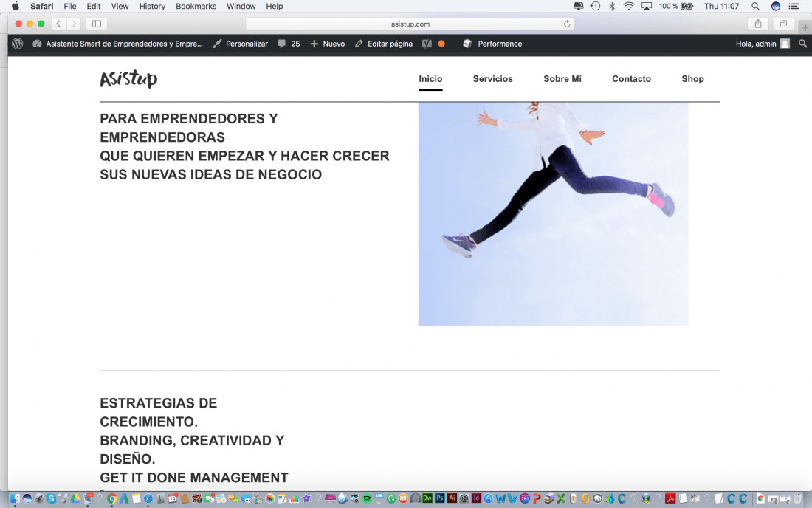
Task: Open the Shop page
Action: tap(692, 79)
